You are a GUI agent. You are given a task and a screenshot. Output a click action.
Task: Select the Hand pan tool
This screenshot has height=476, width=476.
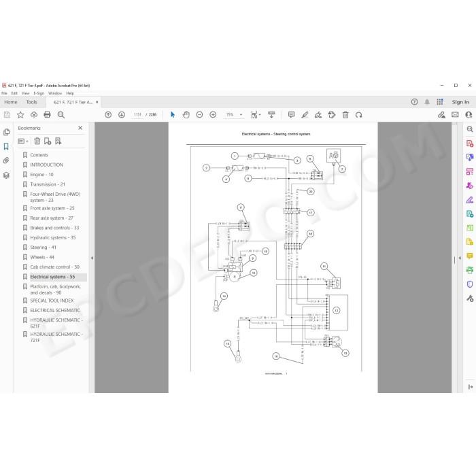[x=186, y=115]
